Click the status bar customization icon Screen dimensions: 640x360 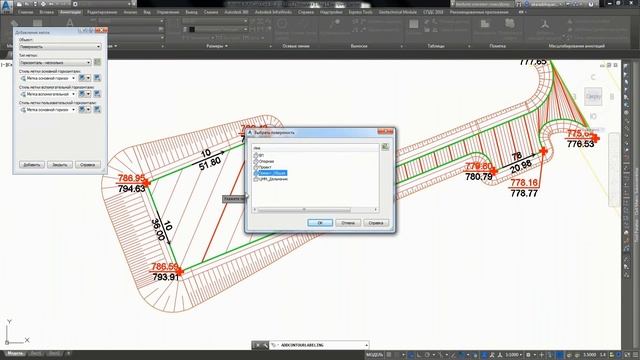click(x=635, y=355)
